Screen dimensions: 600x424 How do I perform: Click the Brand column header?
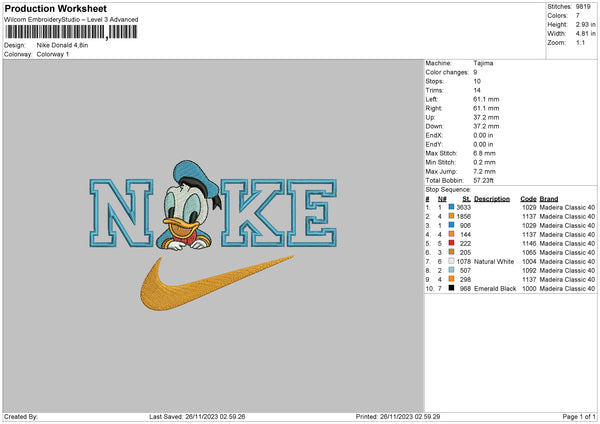point(550,198)
